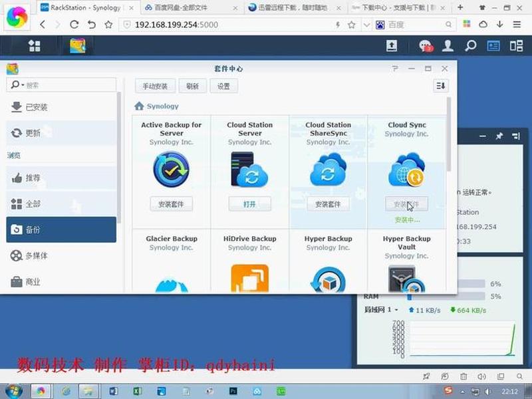Viewport: 532px width, 399px height.
Task: Open Cloud Station Server with 打开 button
Action: [250, 204]
